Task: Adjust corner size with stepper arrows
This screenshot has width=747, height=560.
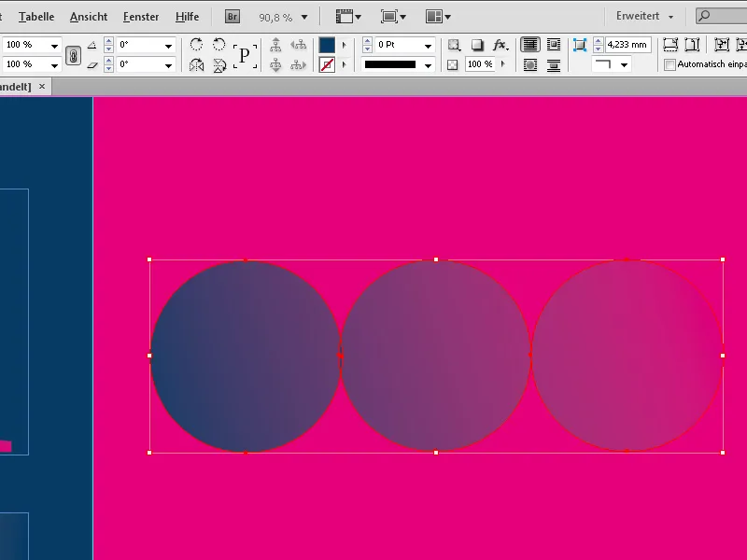Action: (598, 45)
